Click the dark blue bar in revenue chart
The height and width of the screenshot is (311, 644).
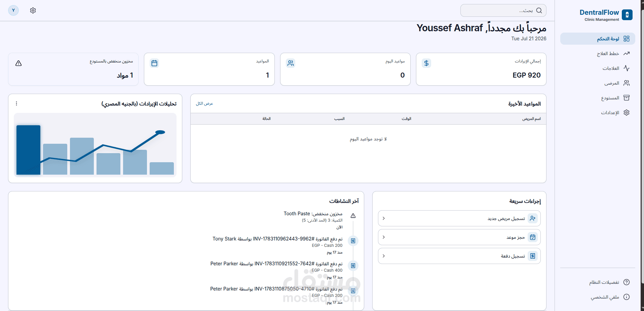(x=28, y=150)
